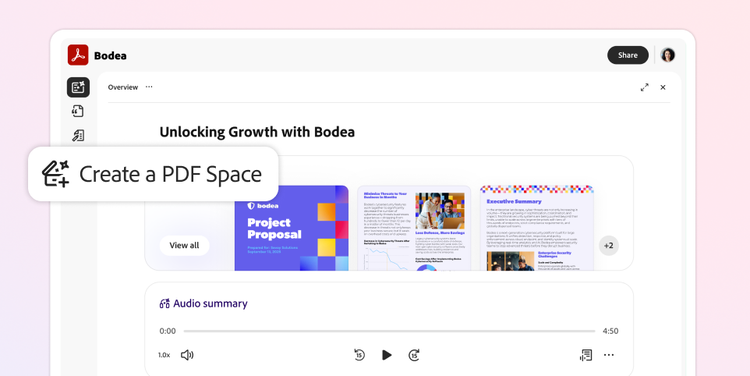Rewind audio 15 seconds
The height and width of the screenshot is (376, 750).
click(x=359, y=355)
